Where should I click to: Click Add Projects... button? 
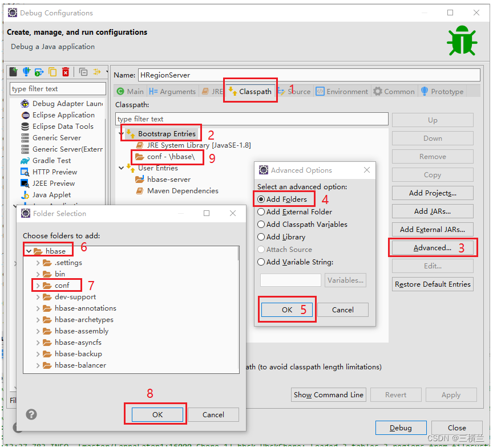(x=433, y=193)
